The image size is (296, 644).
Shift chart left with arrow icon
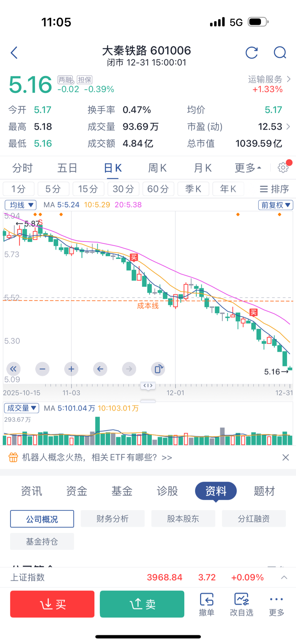click(100, 369)
